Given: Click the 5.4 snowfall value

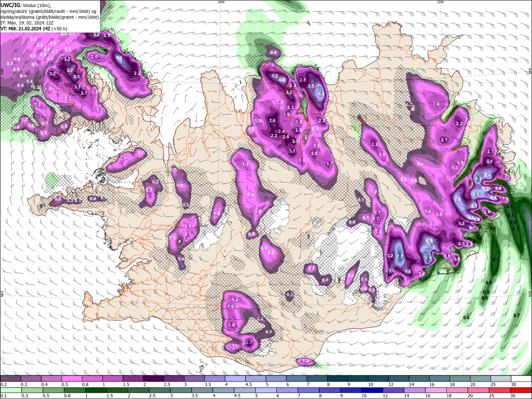Looking at the screenshot, I should coord(488,175).
